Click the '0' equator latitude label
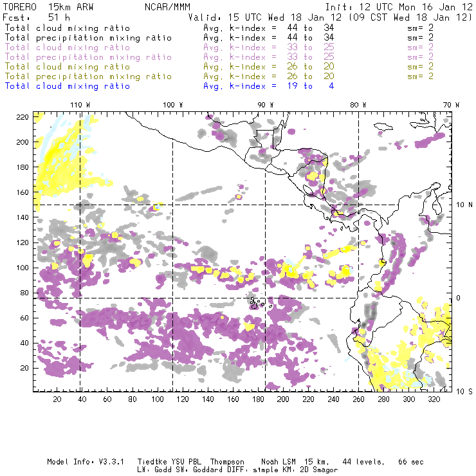The height and width of the screenshot is (476, 476). point(459,298)
